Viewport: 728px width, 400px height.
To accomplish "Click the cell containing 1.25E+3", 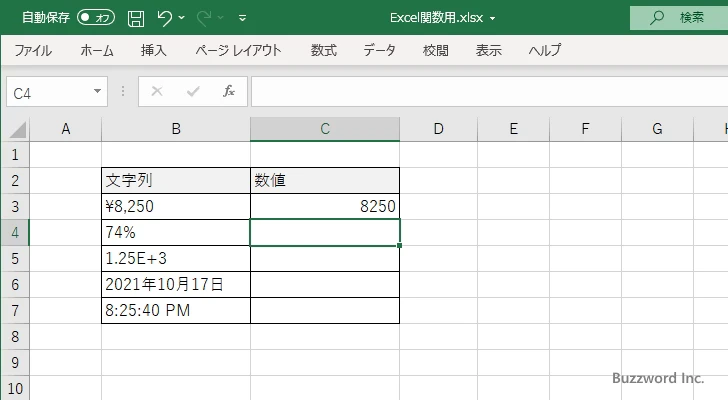I will (x=176, y=258).
